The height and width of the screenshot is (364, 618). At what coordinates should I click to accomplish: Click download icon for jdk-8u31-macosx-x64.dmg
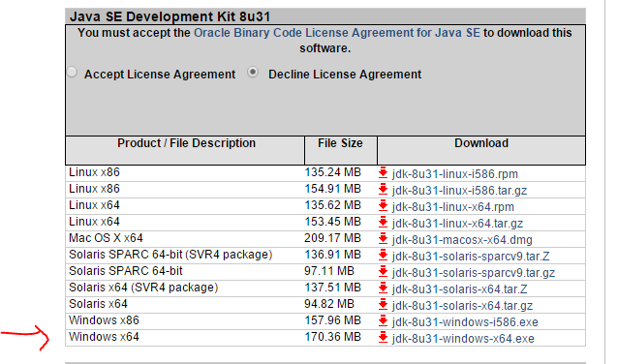click(x=383, y=239)
